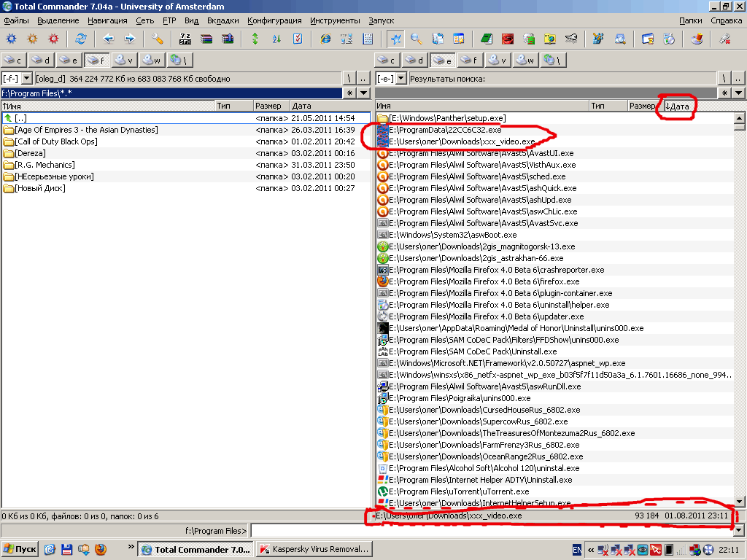Click the red gear icon in the toolbar

tap(53, 39)
